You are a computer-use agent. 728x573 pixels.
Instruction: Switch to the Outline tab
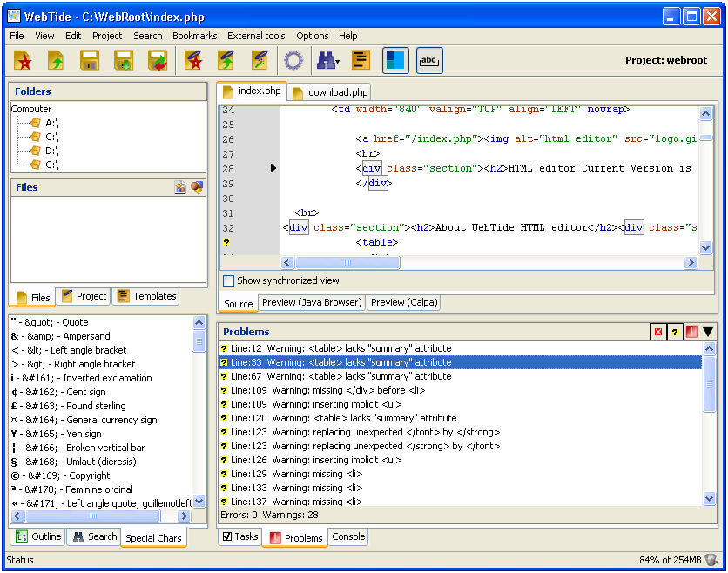click(38, 536)
